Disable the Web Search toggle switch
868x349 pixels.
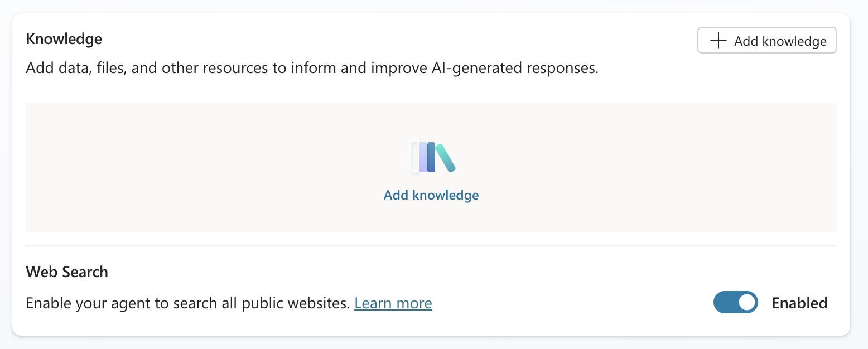point(736,302)
